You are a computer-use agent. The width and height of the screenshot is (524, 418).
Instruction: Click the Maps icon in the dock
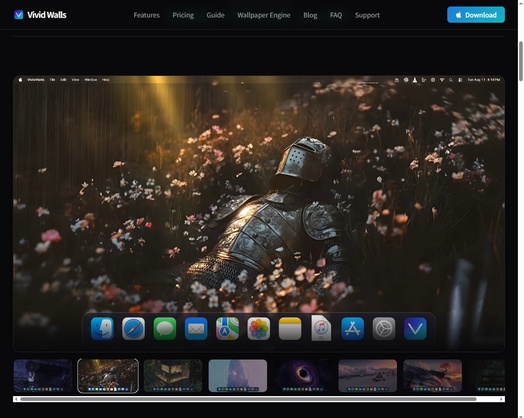coord(227,329)
